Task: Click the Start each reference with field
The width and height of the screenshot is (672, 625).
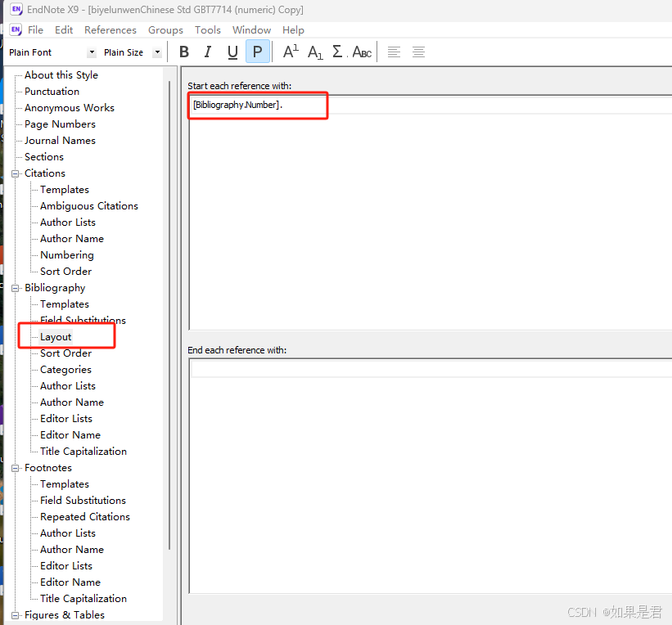Action: [431, 213]
